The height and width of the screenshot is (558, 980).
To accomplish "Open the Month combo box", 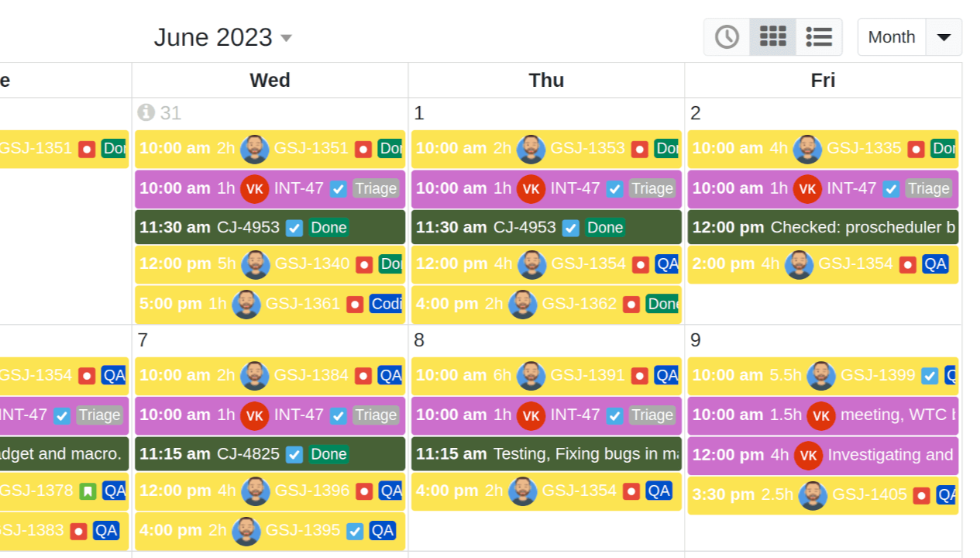I will [891, 36].
